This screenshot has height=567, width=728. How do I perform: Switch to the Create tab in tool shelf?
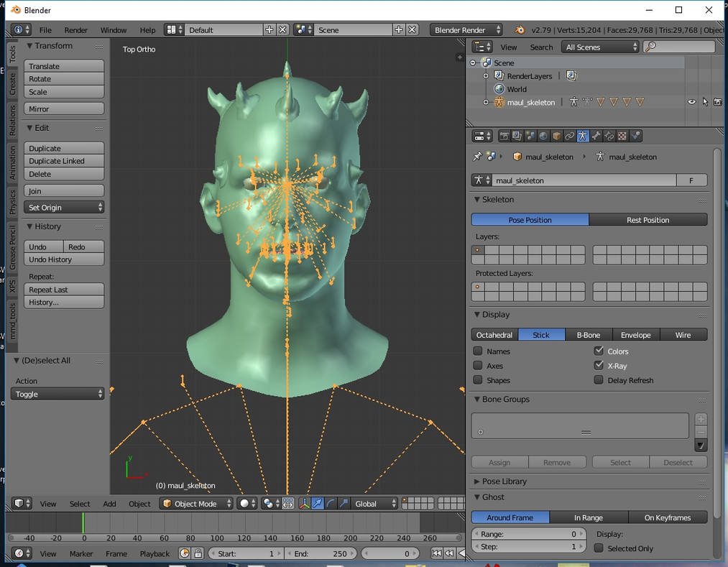[x=12, y=83]
